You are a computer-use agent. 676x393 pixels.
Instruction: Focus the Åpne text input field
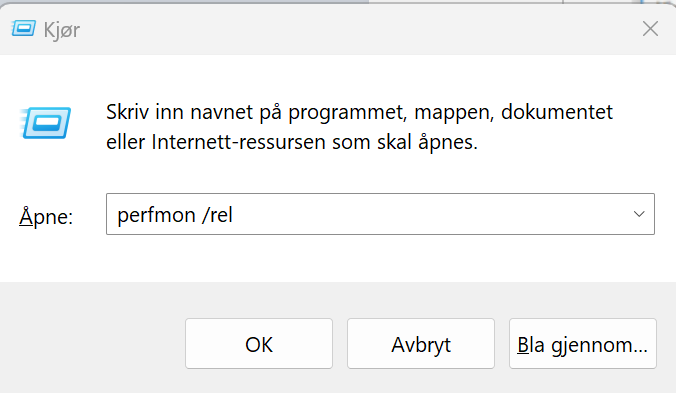(x=380, y=214)
